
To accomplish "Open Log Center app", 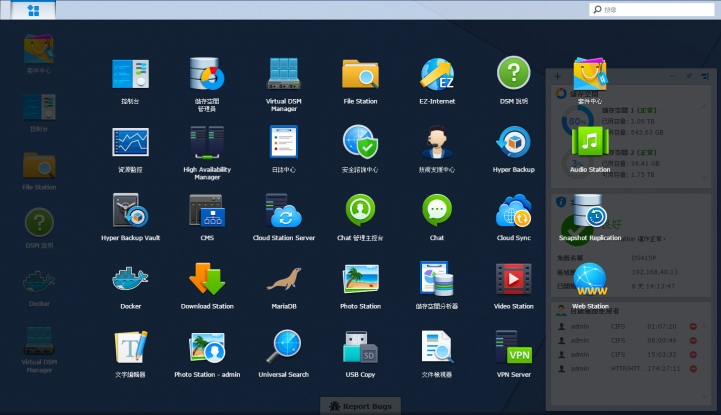I will click(284, 142).
